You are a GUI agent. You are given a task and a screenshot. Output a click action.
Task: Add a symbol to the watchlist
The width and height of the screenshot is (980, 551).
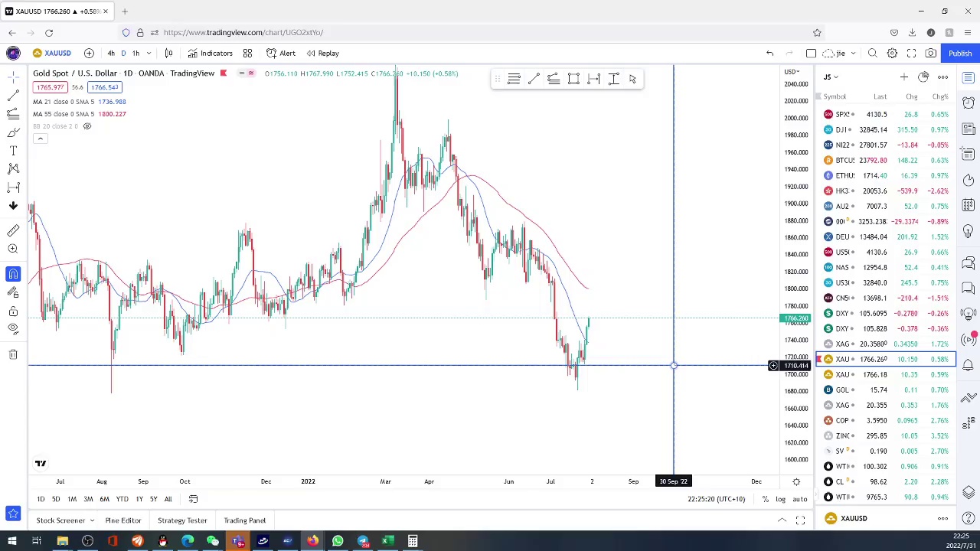coord(903,77)
